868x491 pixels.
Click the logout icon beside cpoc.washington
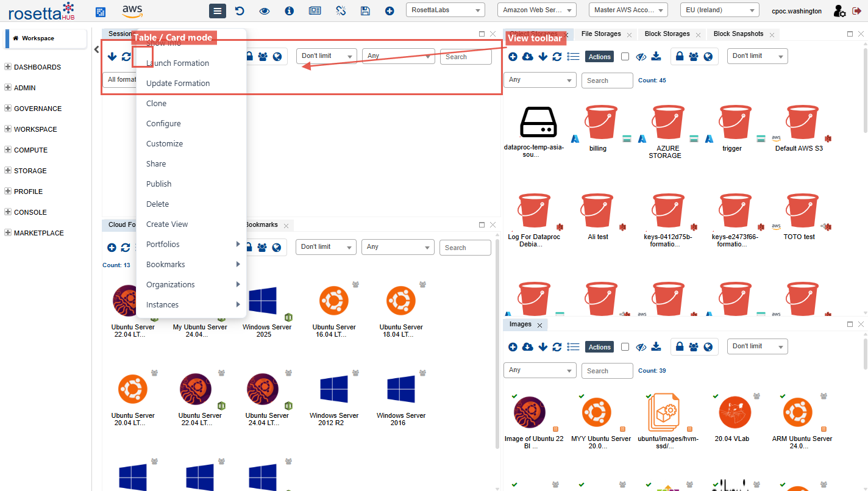click(x=856, y=11)
